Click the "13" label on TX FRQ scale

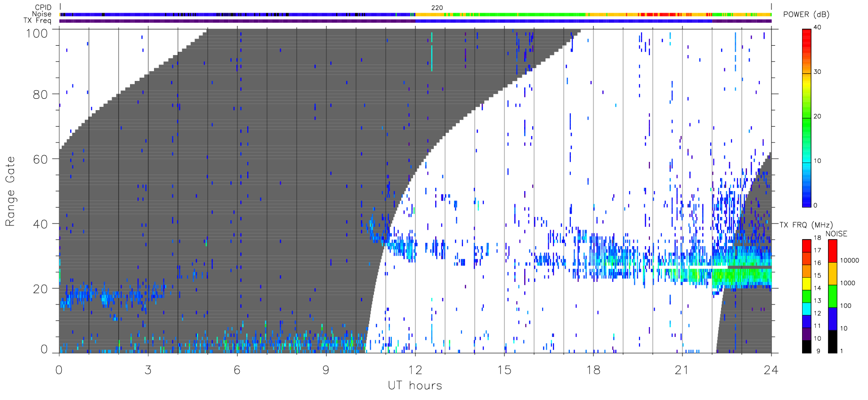(817, 301)
